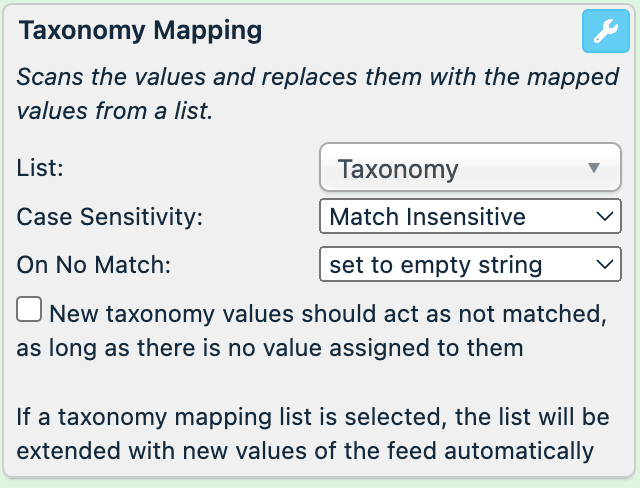Click the word Taxonomy in the list selector

pyautogui.click(x=398, y=169)
